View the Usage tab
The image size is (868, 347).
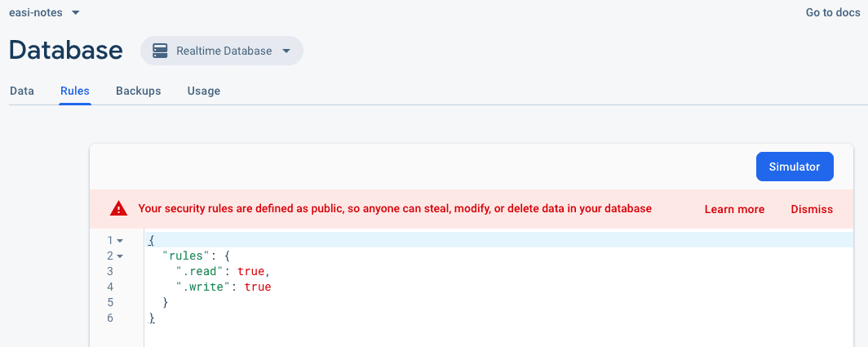[x=203, y=91]
